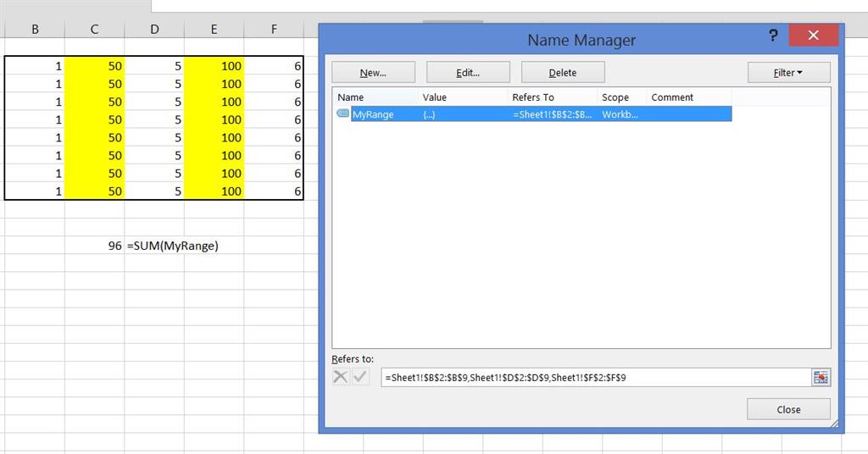Sort by the Value column header
This screenshot has width=868, height=454.
[x=464, y=97]
